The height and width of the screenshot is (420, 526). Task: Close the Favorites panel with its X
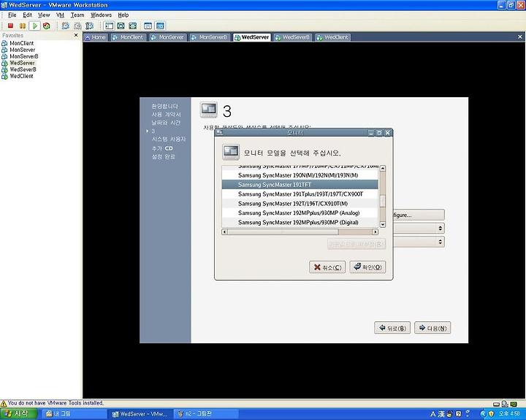coord(76,35)
